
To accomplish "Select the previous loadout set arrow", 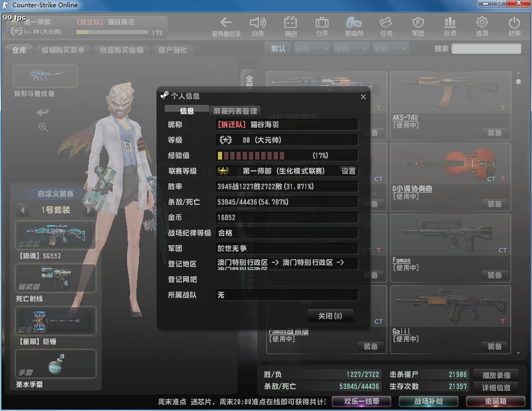I will point(22,210).
